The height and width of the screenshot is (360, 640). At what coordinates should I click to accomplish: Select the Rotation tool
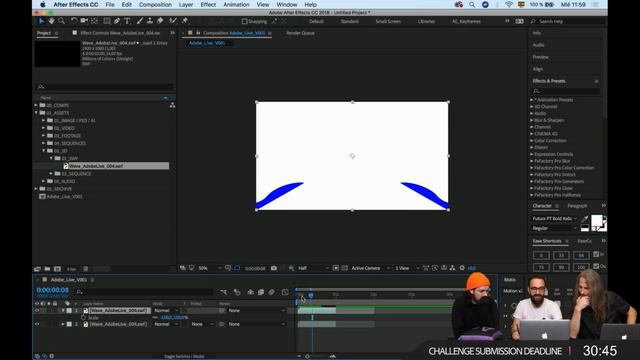(x=74, y=21)
